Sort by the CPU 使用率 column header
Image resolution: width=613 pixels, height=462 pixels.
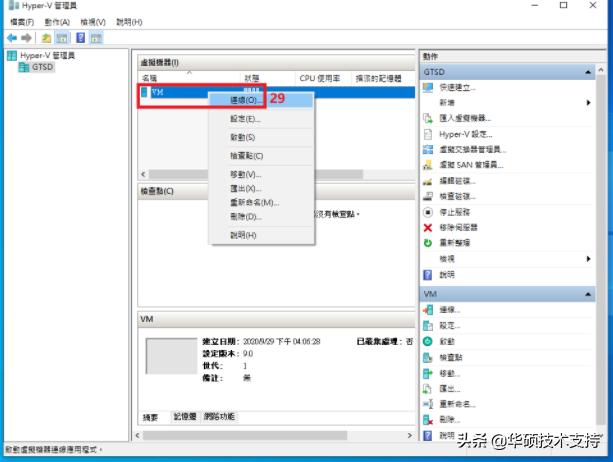[323, 79]
